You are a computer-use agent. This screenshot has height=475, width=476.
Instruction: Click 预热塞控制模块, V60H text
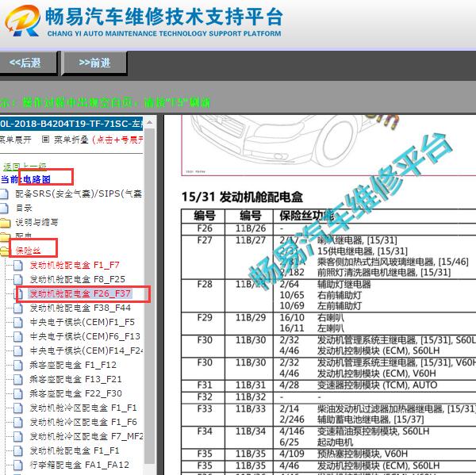click(x=363, y=454)
